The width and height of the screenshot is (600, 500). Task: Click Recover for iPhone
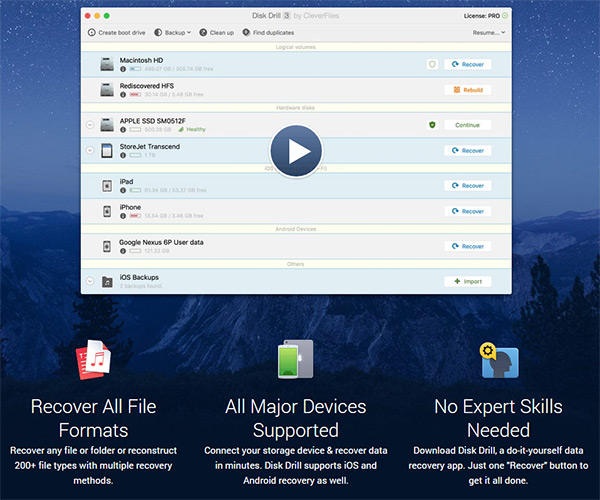(x=468, y=211)
